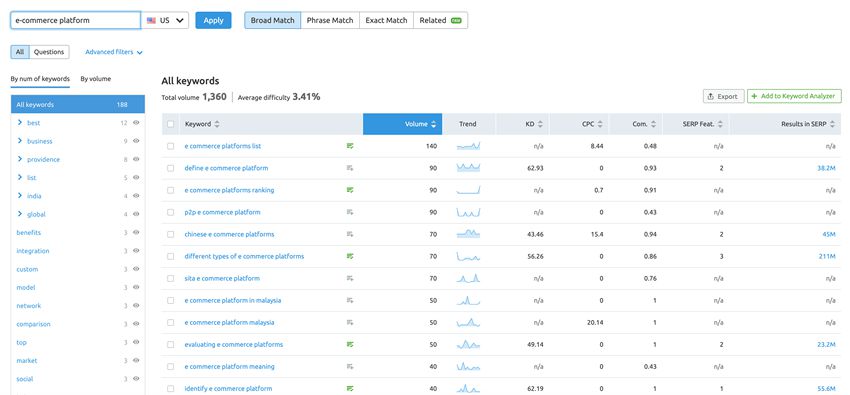Click analyzer icon for 'identify e commerce platform'
850x395 pixels.
350,388
